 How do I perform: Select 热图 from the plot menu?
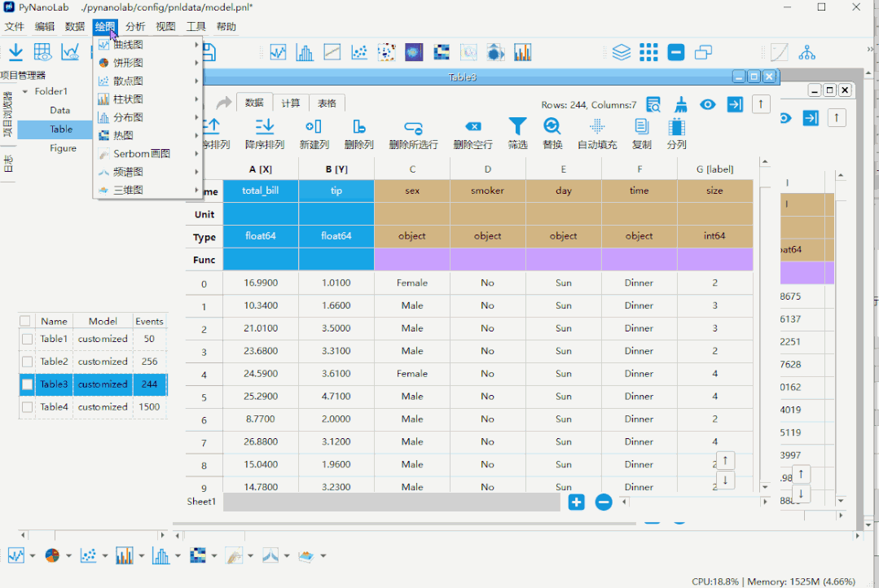click(x=148, y=135)
